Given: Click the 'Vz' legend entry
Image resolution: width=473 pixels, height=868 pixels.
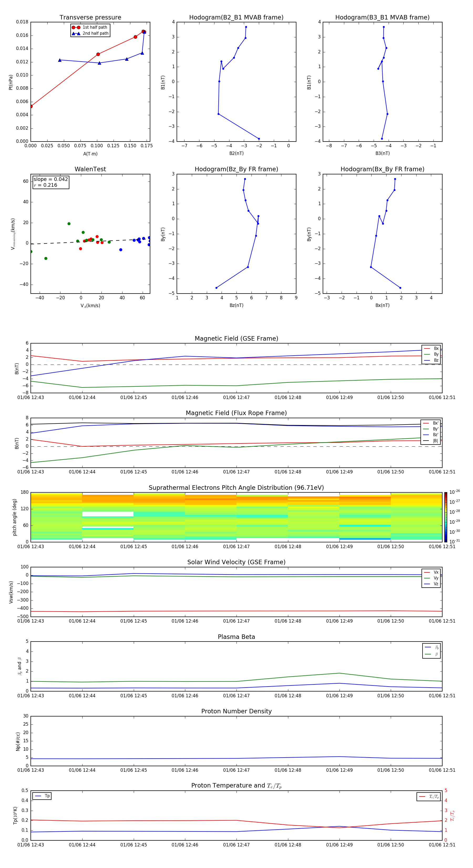Looking at the screenshot, I should click(431, 584).
